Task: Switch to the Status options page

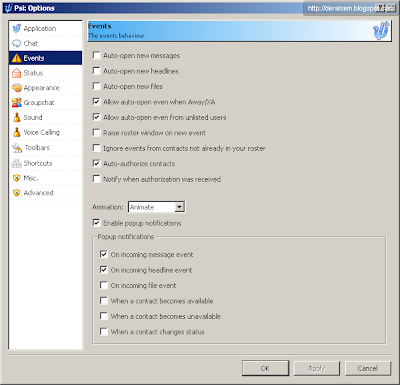Action: click(45, 73)
